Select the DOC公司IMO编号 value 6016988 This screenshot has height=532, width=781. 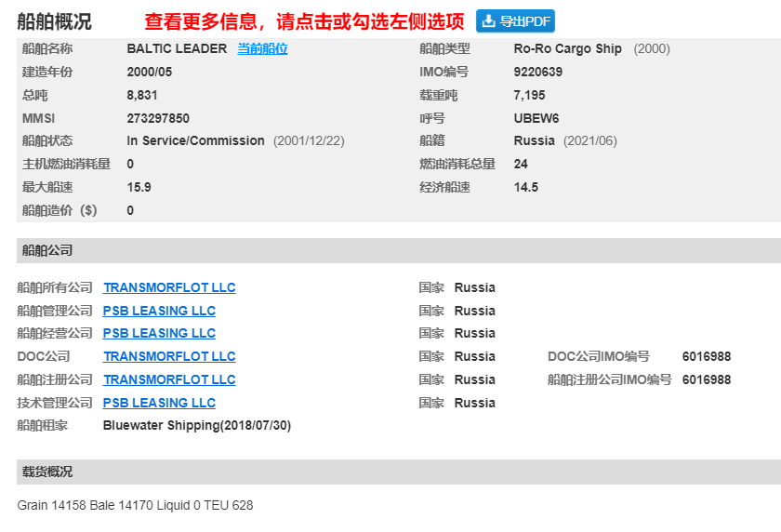click(x=707, y=356)
